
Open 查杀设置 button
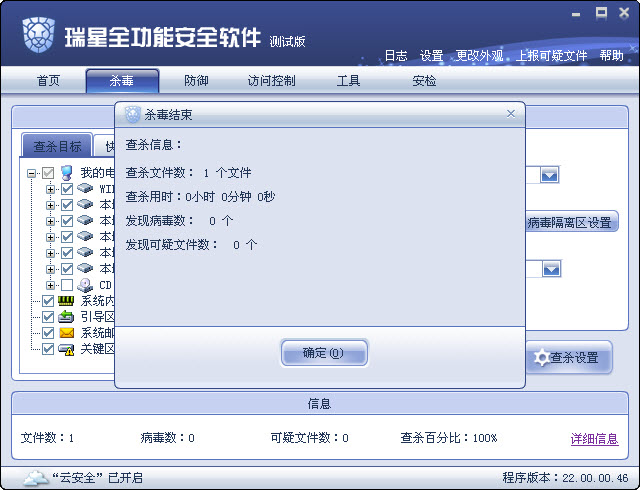[569, 358]
